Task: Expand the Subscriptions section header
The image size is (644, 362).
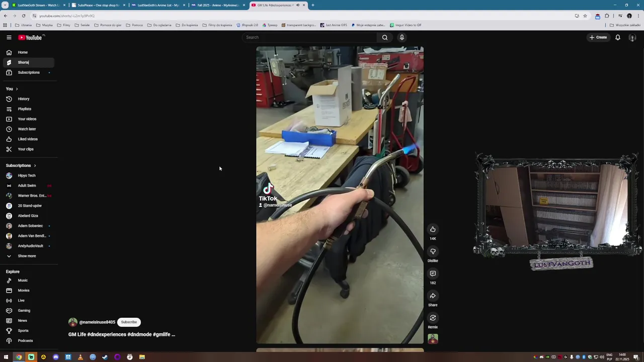Action: [x=21, y=165]
